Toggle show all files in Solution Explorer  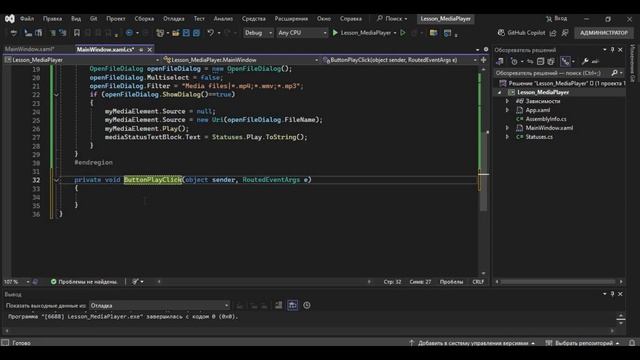[551, 62]
